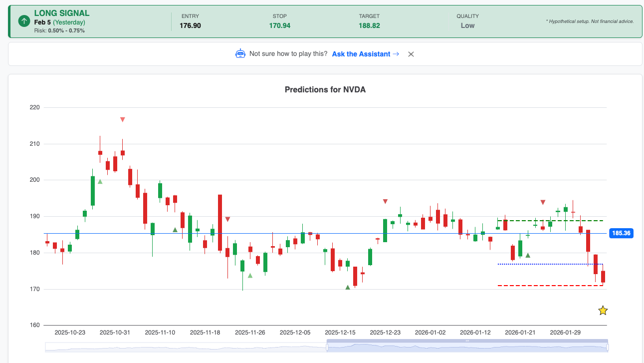644x363 pixels.
Task: Click the red sell triangle near 2025-11-18
Action: coord(227,219)
